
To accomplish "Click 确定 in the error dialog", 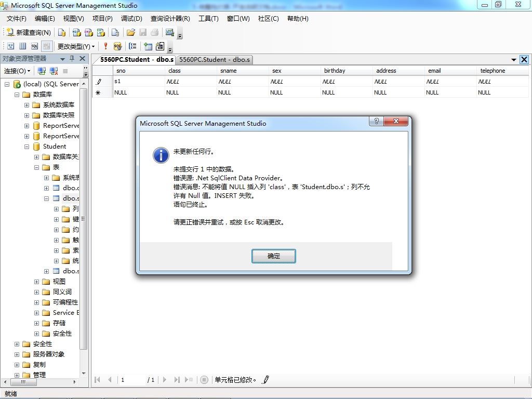I will [273, 256].
